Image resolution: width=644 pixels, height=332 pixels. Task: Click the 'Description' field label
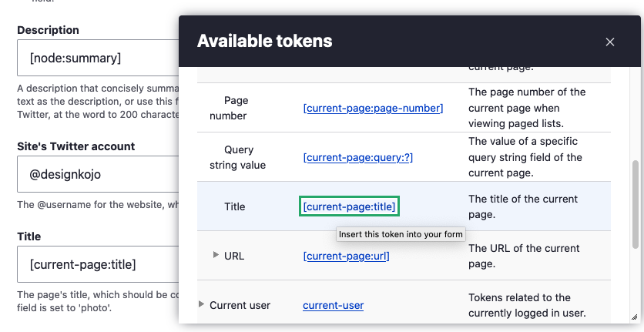48,30
